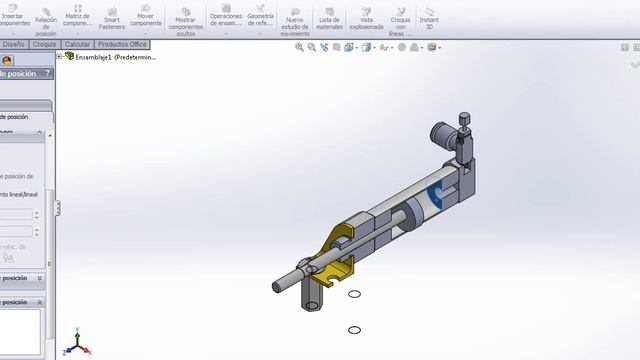
Task: Click single viewport layout icon
Action: point(624,47)
